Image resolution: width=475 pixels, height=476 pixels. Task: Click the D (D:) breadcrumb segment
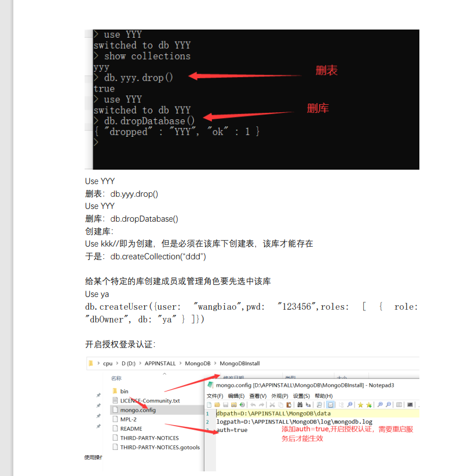[129, 364]
